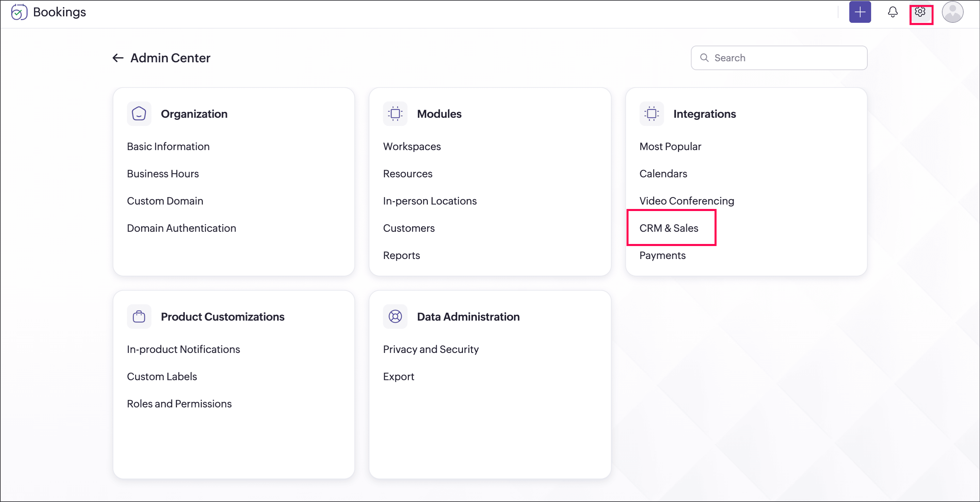Click the Organization section icon
Screen dimensions: 980x502
pyautogui.click(x=139, y=114)
